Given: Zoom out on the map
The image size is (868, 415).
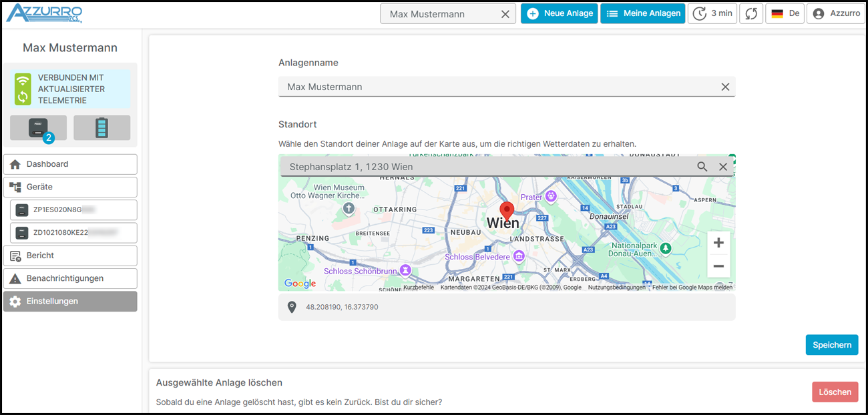Looking at the screenshot, I should pos(718,266).
